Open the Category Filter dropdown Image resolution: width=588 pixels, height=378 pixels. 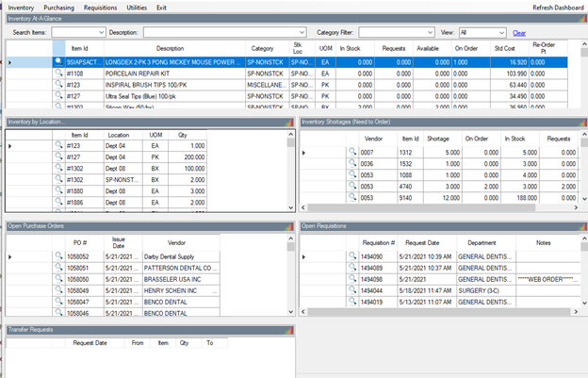(430, 33)
